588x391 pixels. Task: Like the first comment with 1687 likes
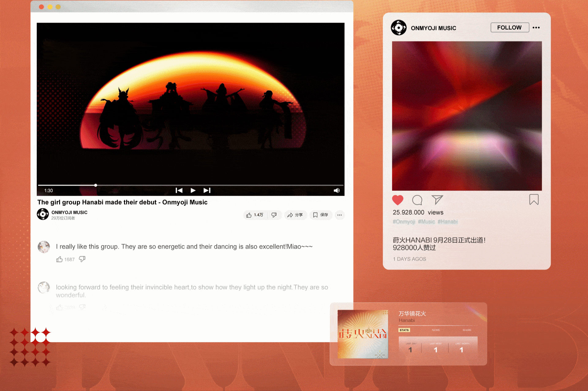(x=59, y=259)
